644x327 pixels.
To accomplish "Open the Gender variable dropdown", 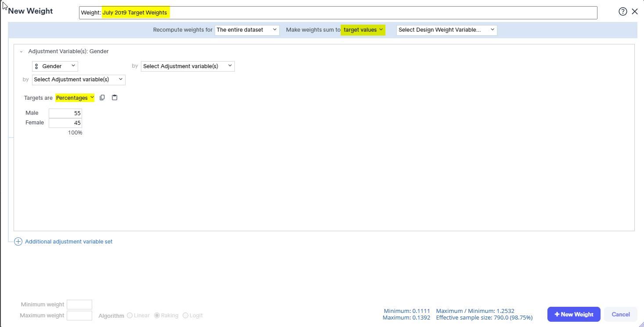I will (55, 66).
